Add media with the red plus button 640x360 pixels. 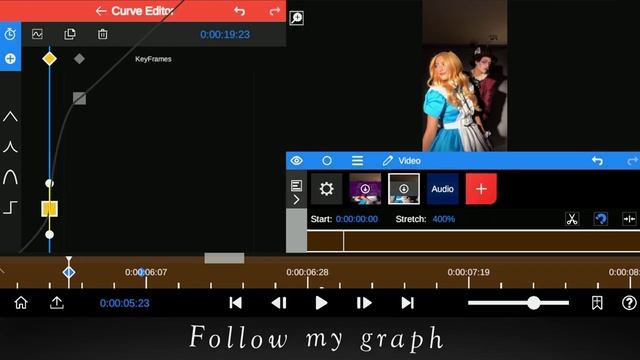pyautogui.click(x=481, y=189)
